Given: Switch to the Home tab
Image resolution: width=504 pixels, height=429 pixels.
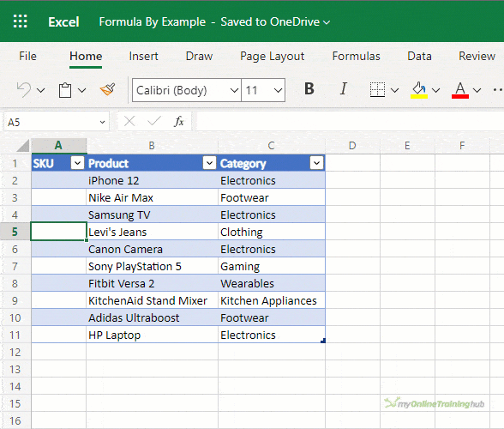Looking at the screenshot, I should tap(86, 56).
